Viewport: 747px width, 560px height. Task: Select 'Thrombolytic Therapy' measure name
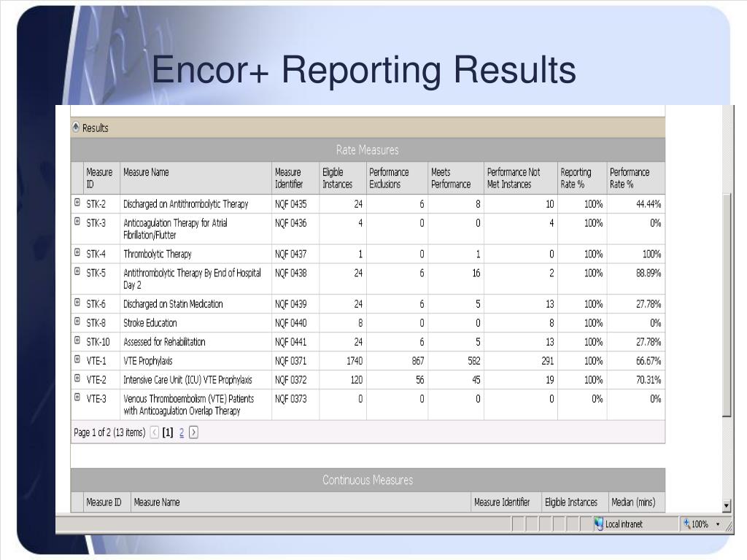(158, 254)
